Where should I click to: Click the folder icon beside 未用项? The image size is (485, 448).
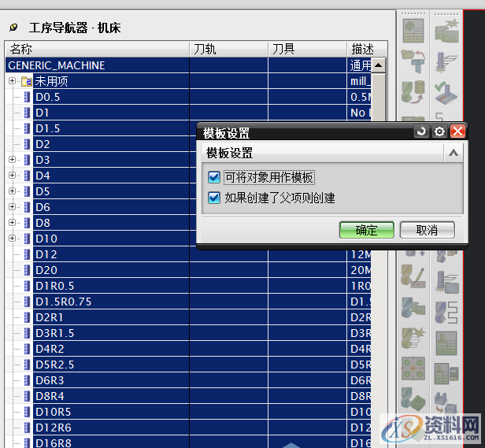27,81
